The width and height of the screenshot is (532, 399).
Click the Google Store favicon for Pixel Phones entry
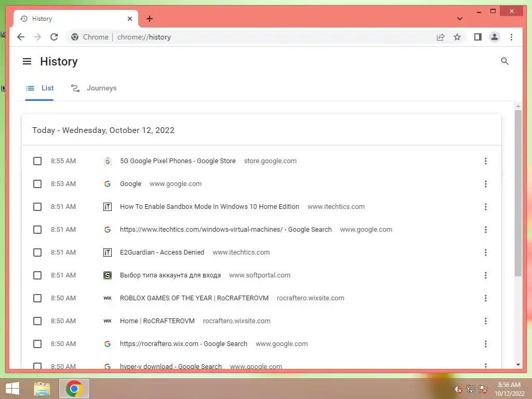pyautogui.click(x=107, y=161)
